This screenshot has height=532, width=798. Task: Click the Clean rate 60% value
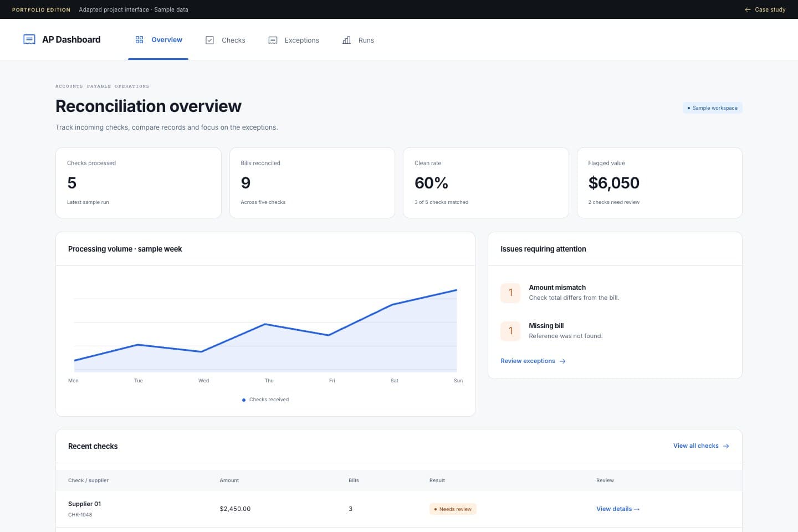coord(431,183)
